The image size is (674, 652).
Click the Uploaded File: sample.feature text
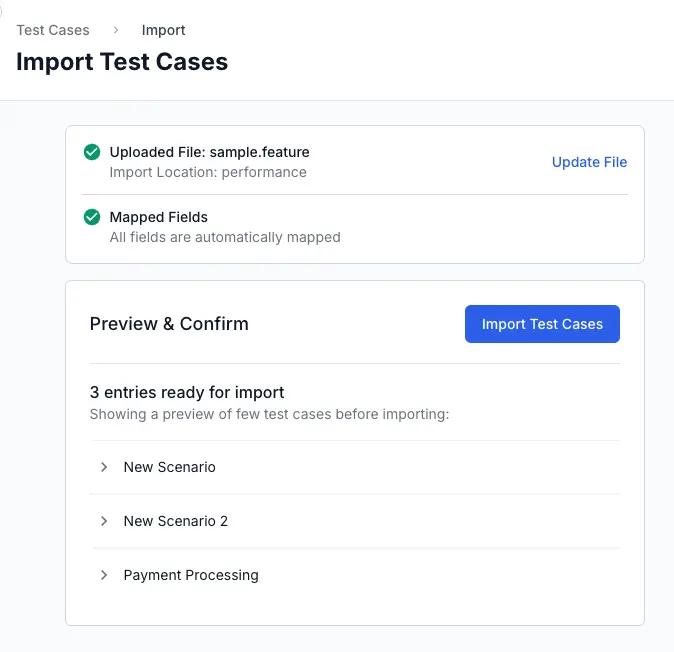[x=209, y=152]
